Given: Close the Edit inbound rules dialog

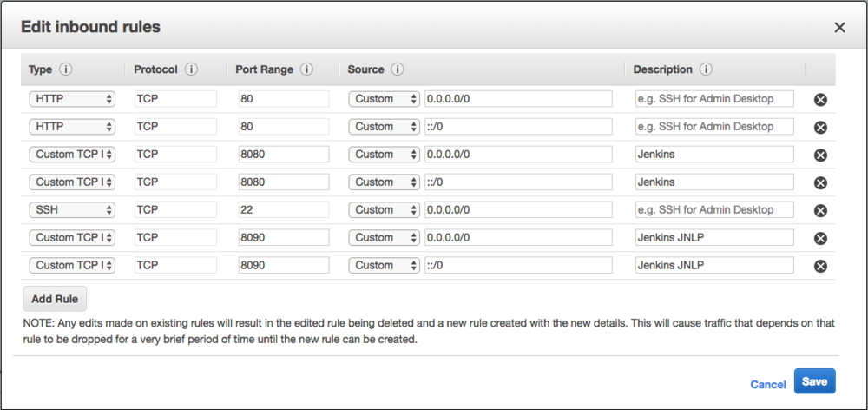Looking at the screenshot, I should pos(839,27).
